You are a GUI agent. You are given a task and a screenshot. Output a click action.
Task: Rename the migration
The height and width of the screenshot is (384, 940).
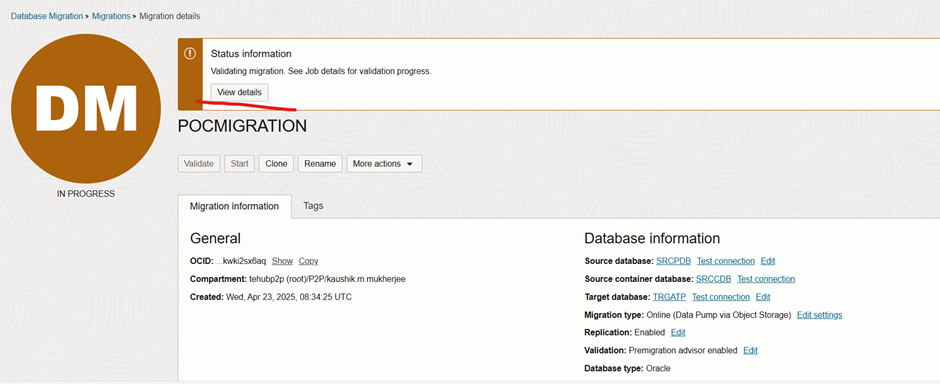[320, 164]
